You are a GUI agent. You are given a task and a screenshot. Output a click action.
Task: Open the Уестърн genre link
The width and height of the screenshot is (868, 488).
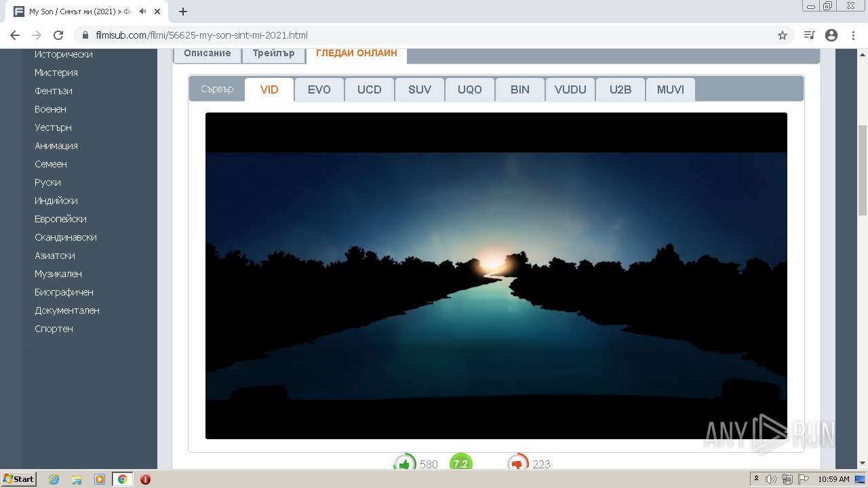pos(53,127)
